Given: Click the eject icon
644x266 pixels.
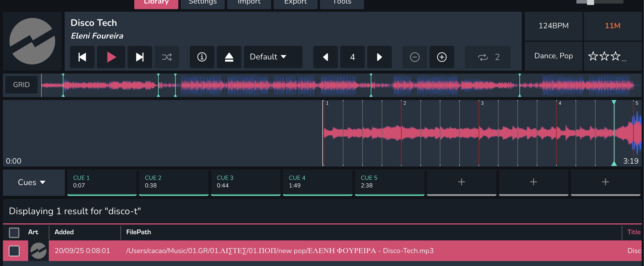Looking at the screenshot, I should (x=229, y=57).
